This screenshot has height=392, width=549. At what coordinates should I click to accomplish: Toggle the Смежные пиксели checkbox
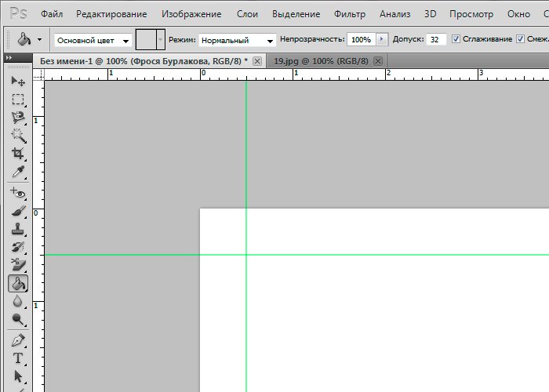tap(520, 39)
